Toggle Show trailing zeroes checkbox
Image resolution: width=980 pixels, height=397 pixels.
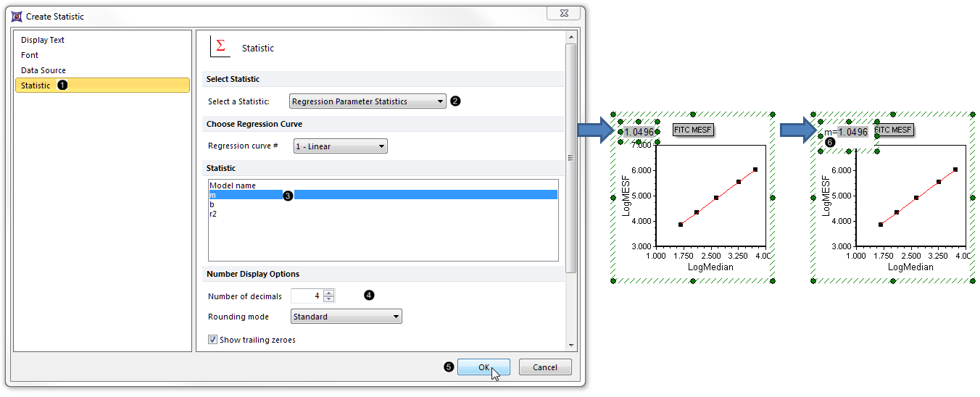(212, 340)
